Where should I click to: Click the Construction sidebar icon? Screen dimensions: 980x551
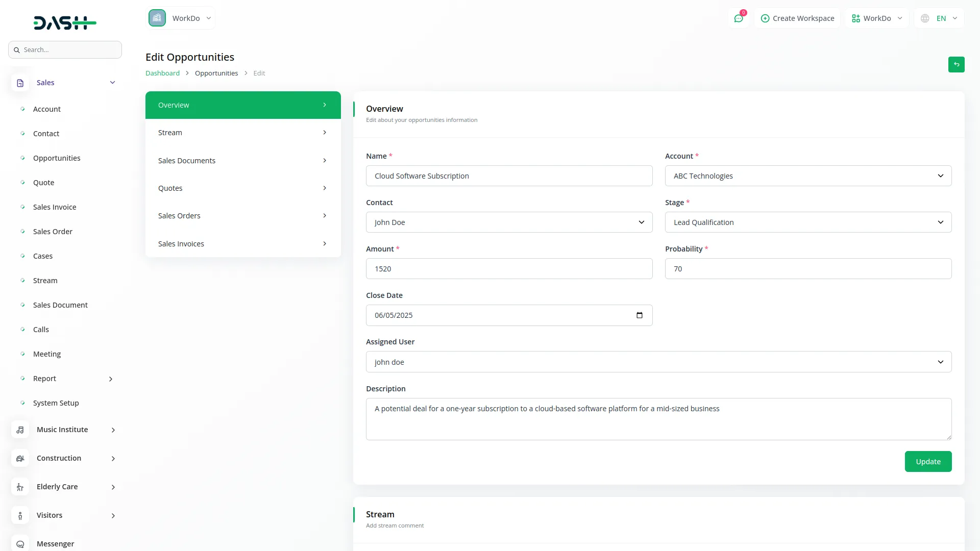tap(20, 459)
